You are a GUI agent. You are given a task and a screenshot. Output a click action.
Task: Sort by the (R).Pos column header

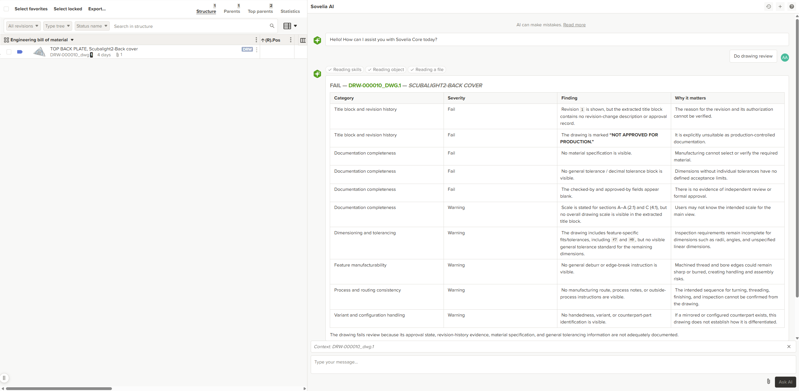click(x=271, y=40)
